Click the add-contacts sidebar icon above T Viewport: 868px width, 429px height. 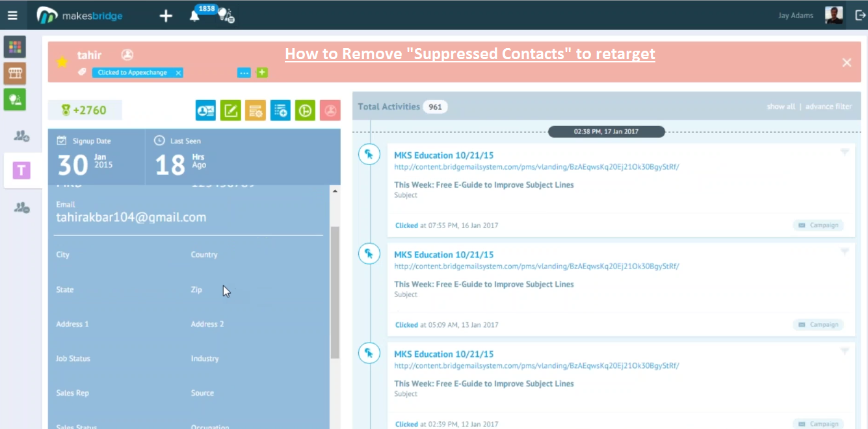point(21,136)
